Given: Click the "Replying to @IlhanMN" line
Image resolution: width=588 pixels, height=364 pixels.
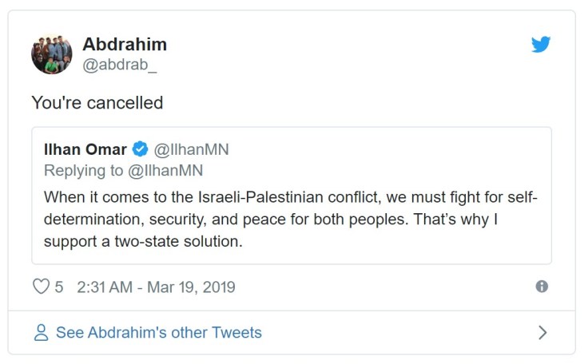Looking at the screenshot, I should pyautogui.click(x=123, y=170).
